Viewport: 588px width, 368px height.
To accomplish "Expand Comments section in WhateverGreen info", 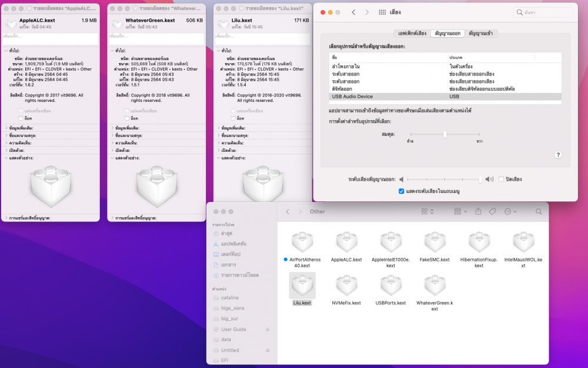I will 112,143.
